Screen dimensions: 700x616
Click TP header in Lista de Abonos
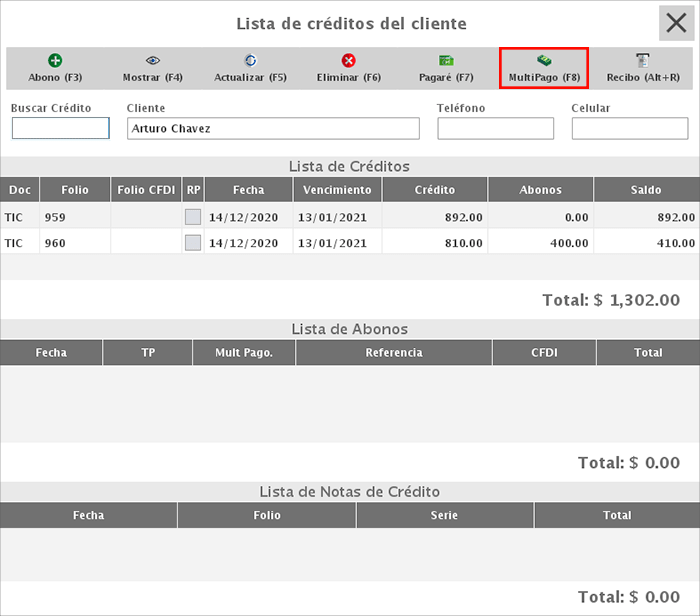coord(148,353)
